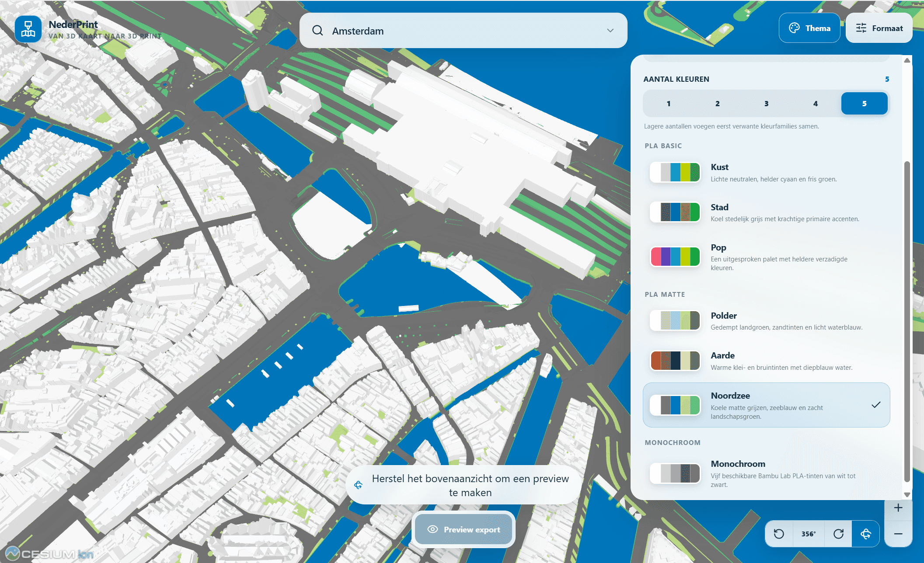
Task: Reset the view orientation with highlighted icon
Action: pyautogui.click(x=866, y=534)
